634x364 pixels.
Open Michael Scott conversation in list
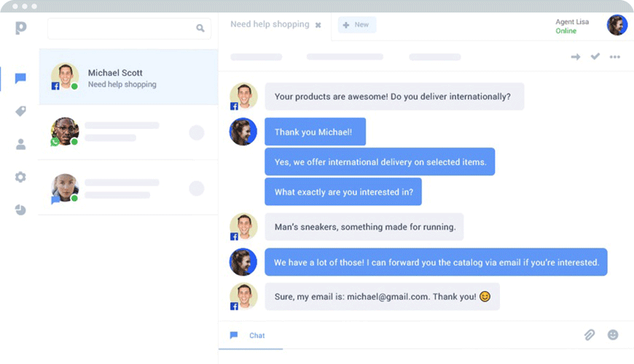pos(128,77)
